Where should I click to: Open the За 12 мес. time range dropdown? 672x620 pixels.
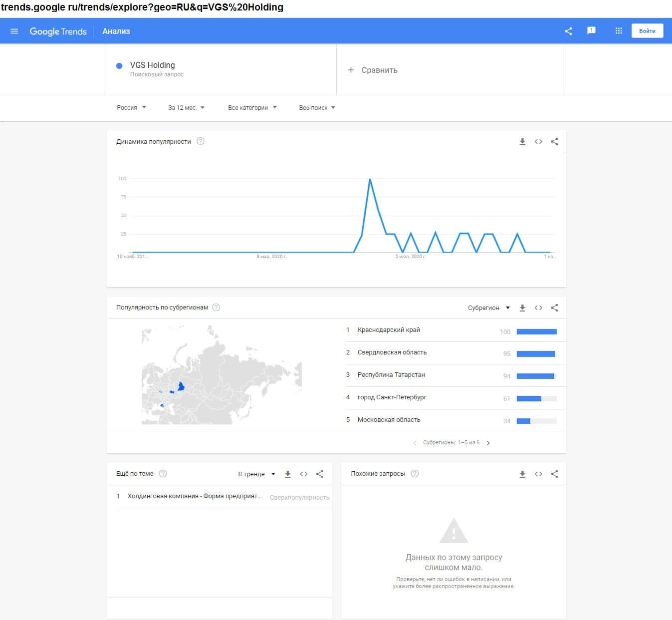point(186,107)
